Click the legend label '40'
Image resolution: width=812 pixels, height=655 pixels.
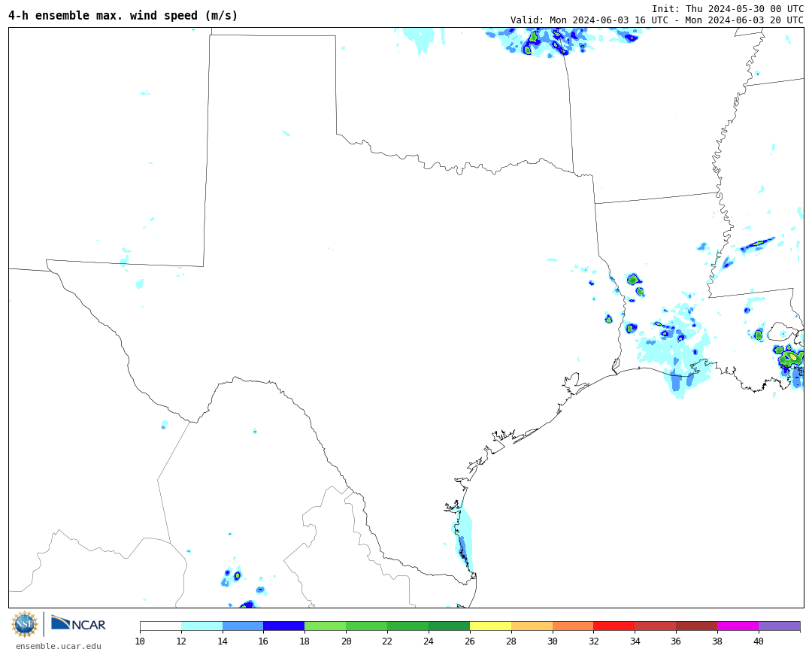click(x=759, y=641)
